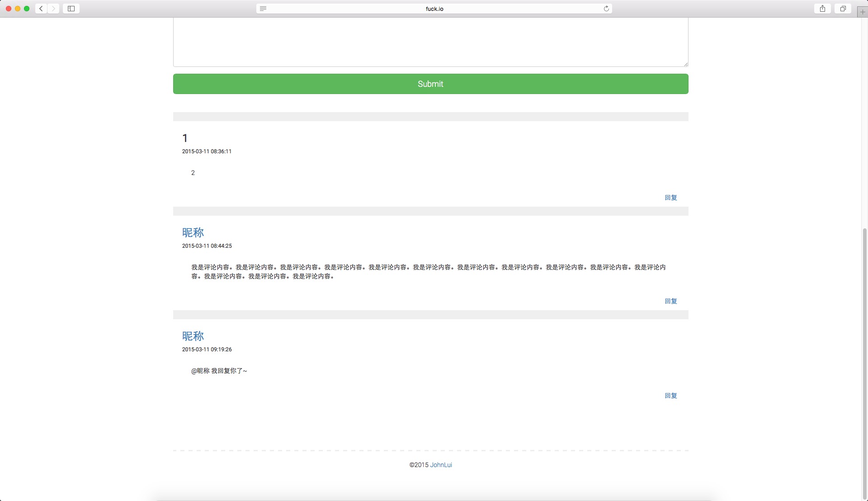Open the JohnLui link in the footer
The height and width of the screenshot is (501, 868).
[x=441, y=464]
